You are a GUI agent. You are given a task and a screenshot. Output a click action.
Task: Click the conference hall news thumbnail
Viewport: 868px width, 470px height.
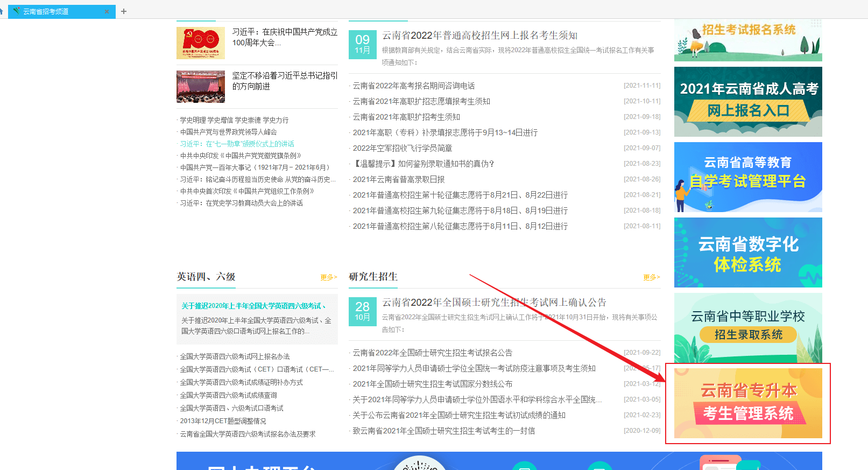pos(200,87)
